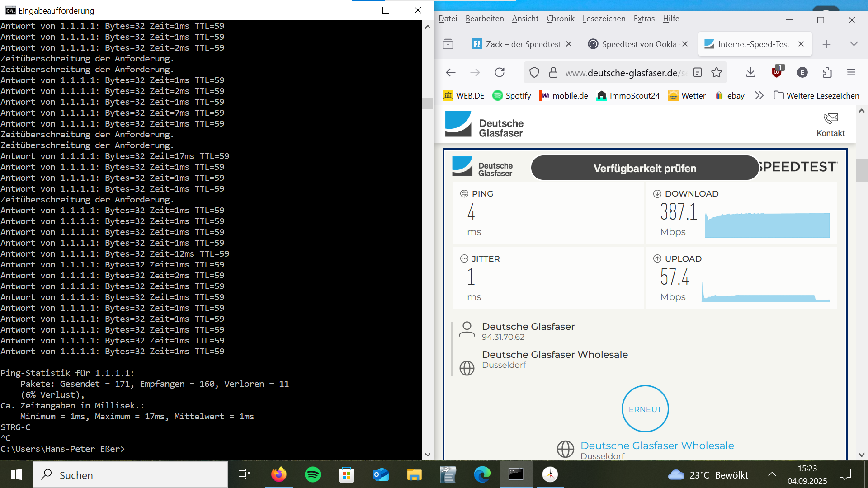Close the Zack – der Speedtest tab

click(x=569, y=44)
